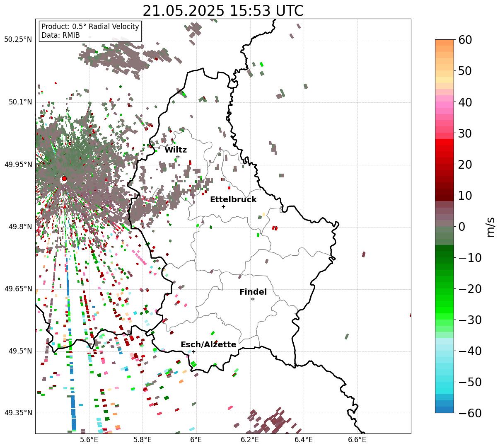Click the 49.5°N latitude label
The width and height of the screenshot is (500, 448).
click(x=20, y=351)
